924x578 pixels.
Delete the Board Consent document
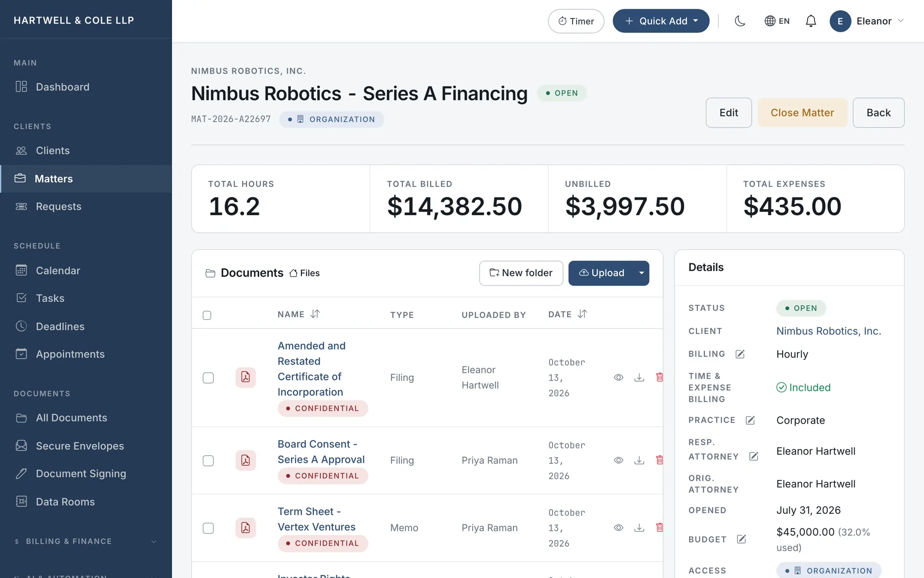(x=659, y=460)
